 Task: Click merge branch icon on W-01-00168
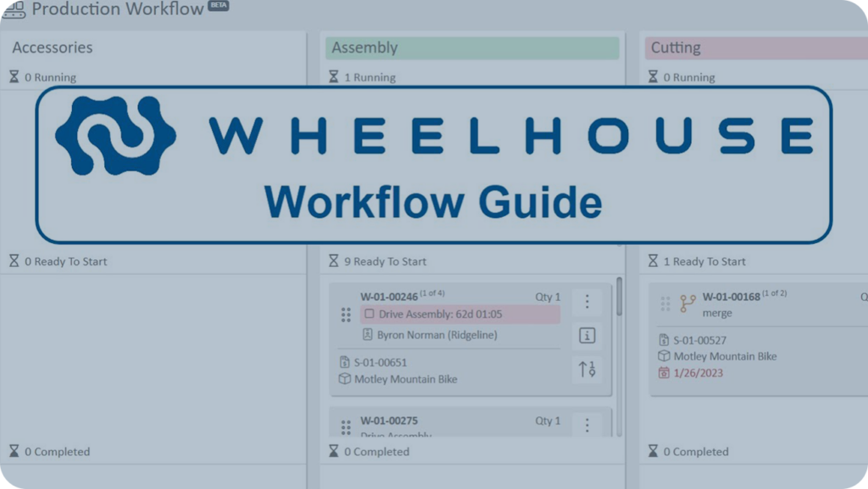(687, 303)
